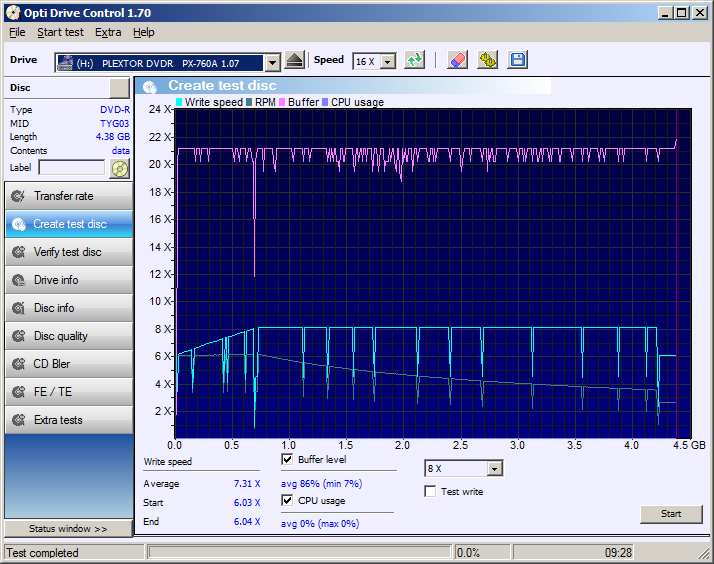This screenshot has height=564, width=714.
Task: Click the Extra tests sidebar icon
Action: click(18, 420)
